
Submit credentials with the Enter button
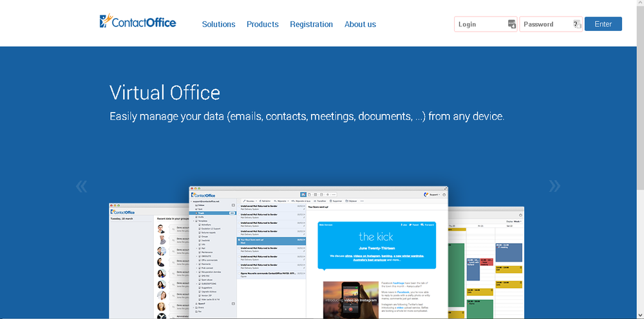(603, 24)
